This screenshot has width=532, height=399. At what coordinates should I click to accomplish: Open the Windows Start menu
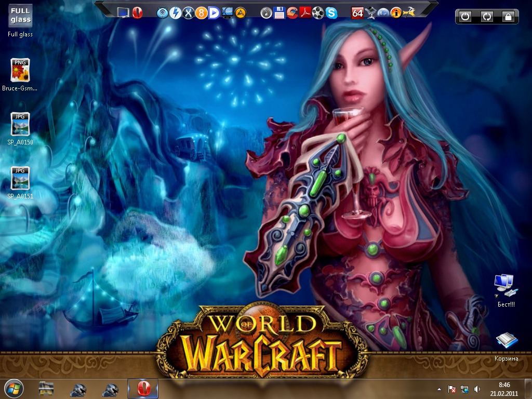14,389
